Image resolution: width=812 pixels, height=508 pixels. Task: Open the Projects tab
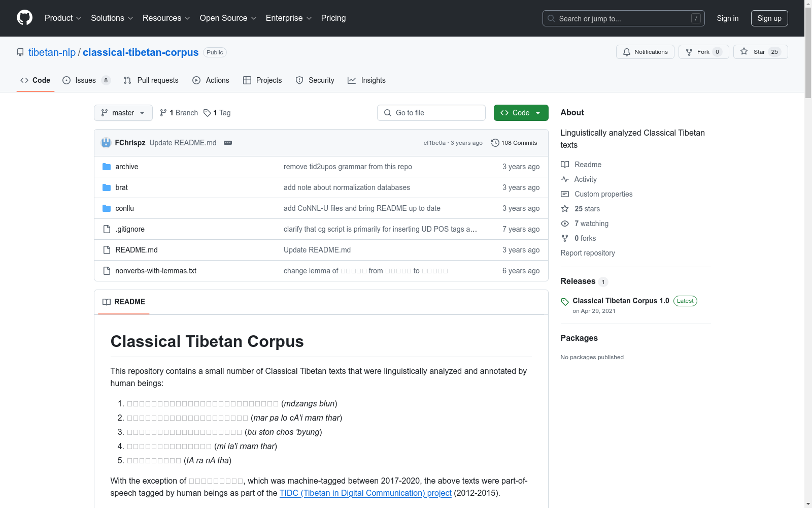pyautogui.click(x=262, y=80)
